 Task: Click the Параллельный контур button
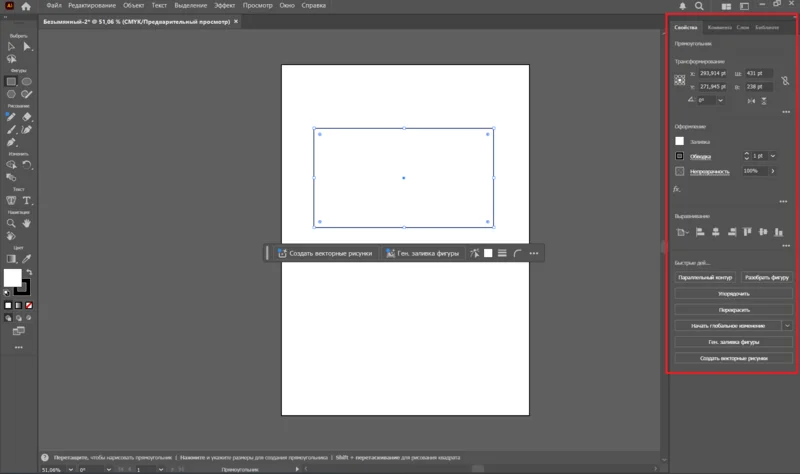pos(705,277)
